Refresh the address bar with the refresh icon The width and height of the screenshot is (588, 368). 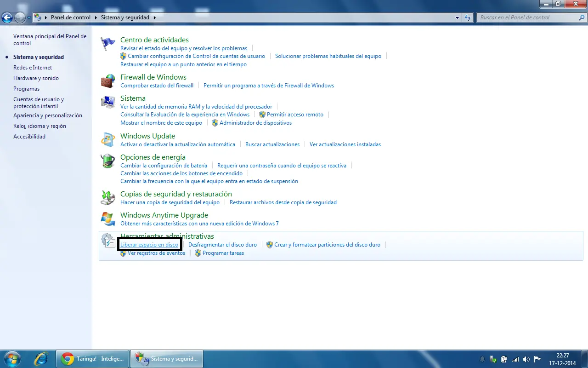(468, 17)
